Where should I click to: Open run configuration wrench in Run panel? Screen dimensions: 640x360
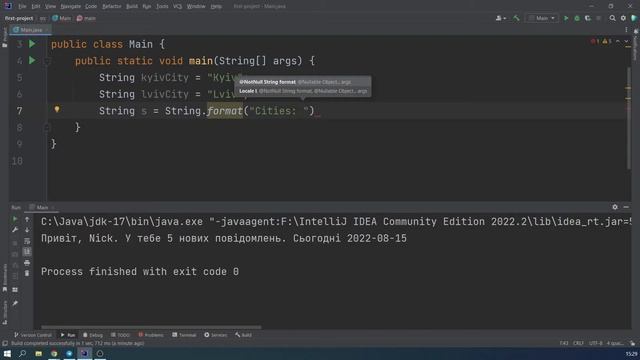[15, 230]
